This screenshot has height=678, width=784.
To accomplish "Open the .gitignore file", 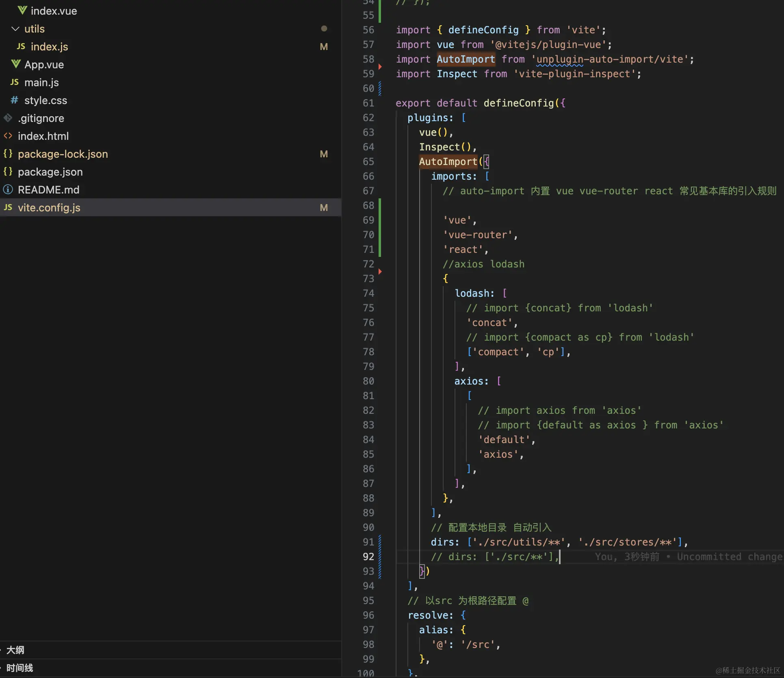I will [x=41, y=118].
